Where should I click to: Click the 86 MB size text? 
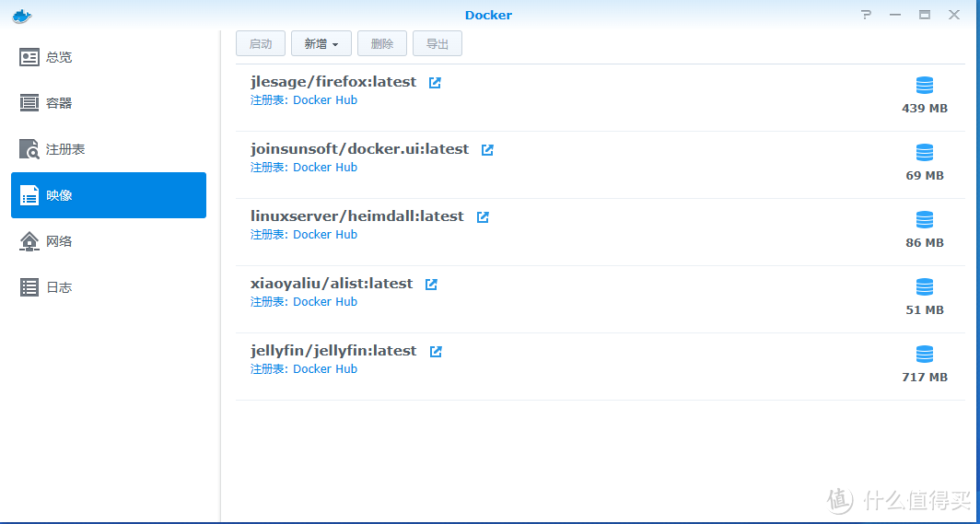point(925,243)
